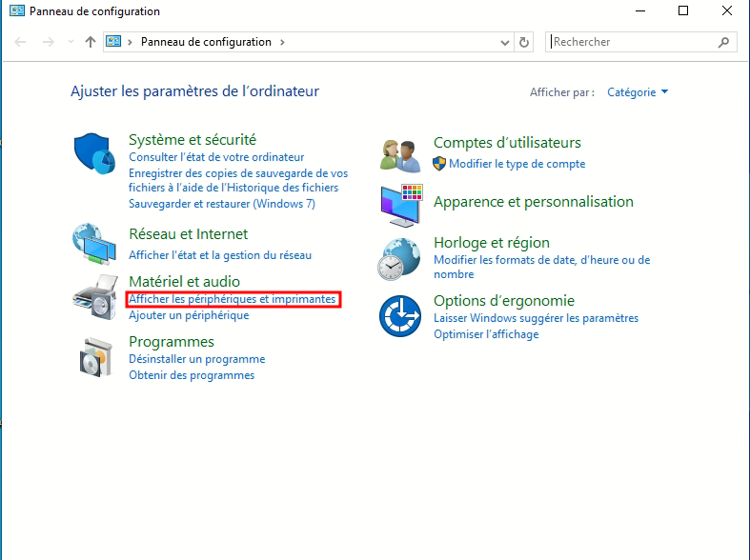This screenshot has height=560, width=750.
Task: Click Modifier le type de compte
Action: tap(517, 164)
